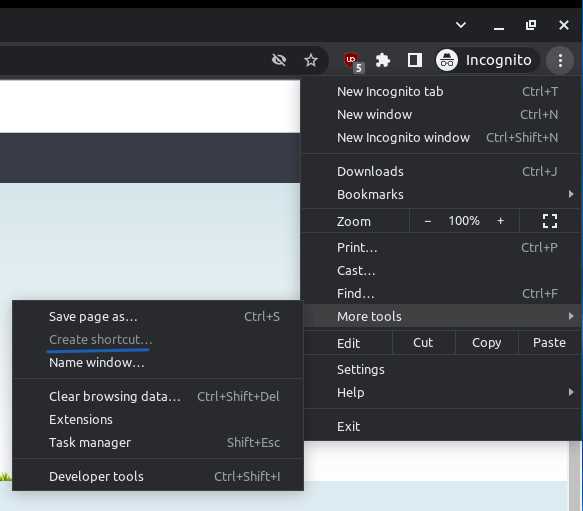Click the uBlock Origin extension icon
Viewport: 583px width, 511px height.
coord(352,60)
